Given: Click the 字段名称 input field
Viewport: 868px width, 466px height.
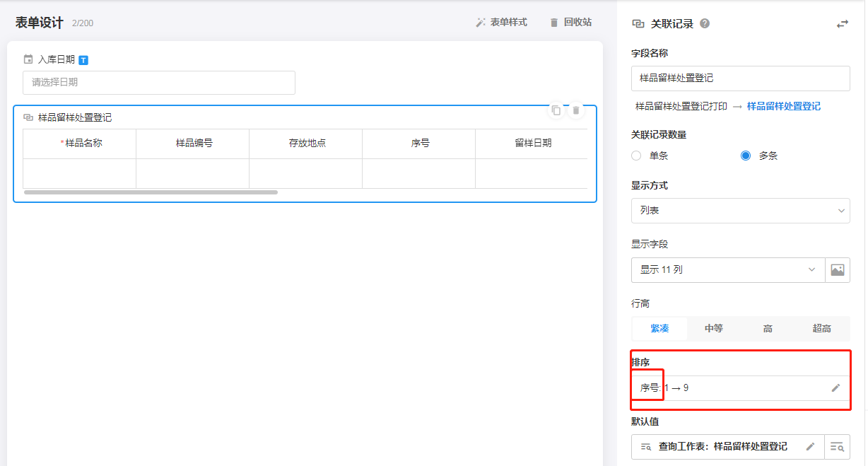Looking at the screenshot, I should tap(740, 78).
